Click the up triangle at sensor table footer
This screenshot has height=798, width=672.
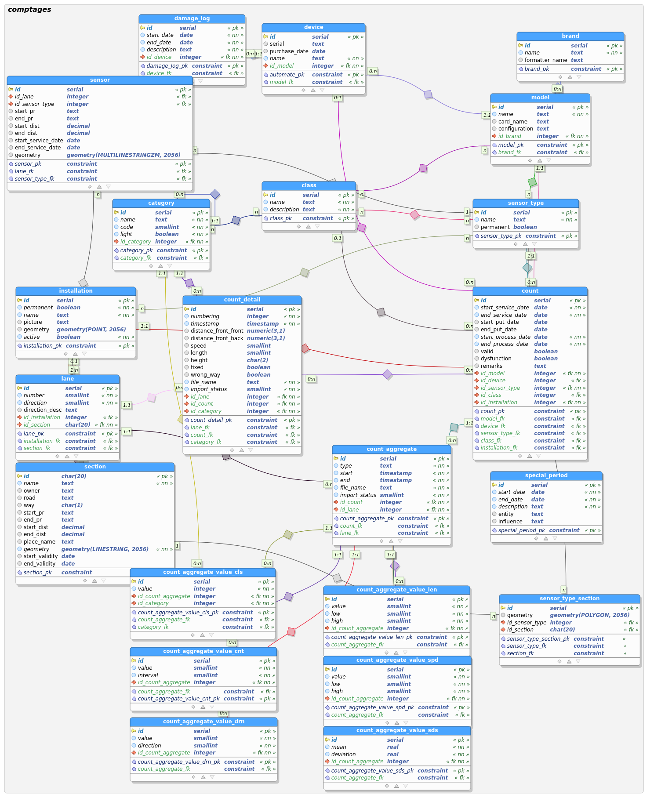tap(99, 186)
